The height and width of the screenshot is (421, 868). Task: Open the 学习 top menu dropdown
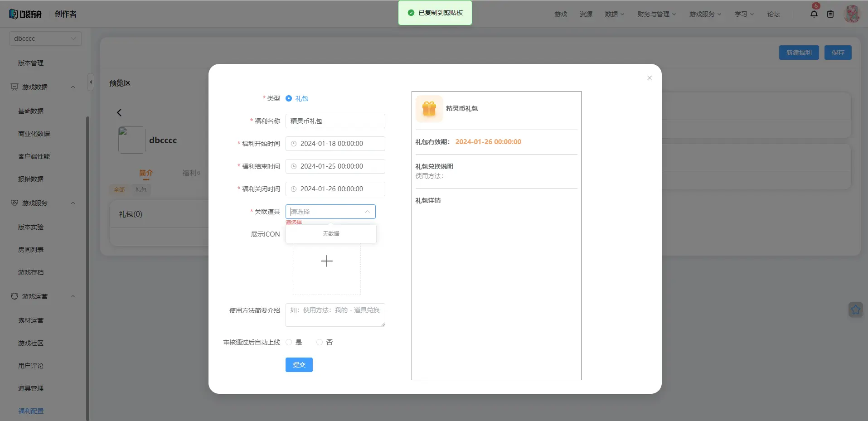[x=744, y=14]
